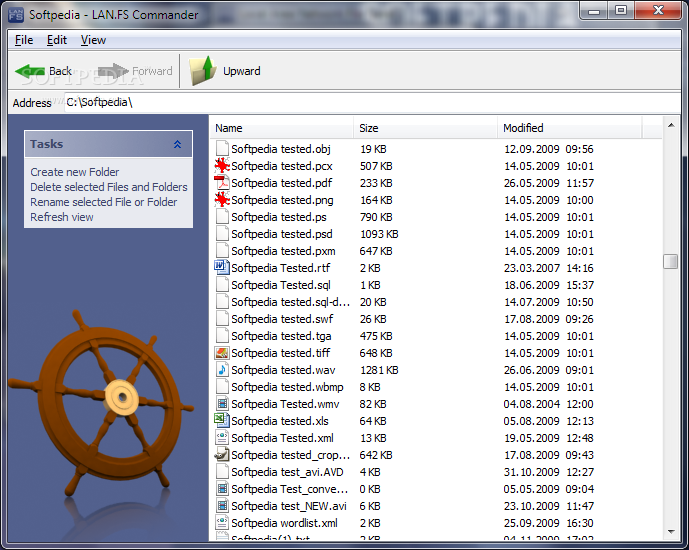
Task: Sort by the Name column header
Action: tap(281, 128)
